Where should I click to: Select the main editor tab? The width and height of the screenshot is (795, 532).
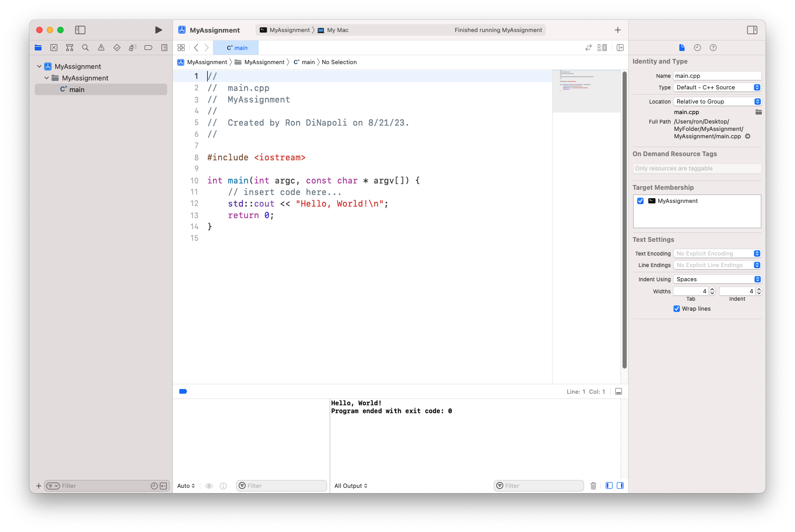point(236,48)
